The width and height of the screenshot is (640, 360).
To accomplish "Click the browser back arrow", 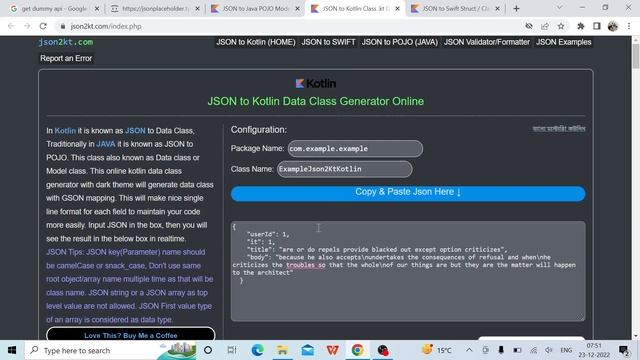I will (11, 26).
